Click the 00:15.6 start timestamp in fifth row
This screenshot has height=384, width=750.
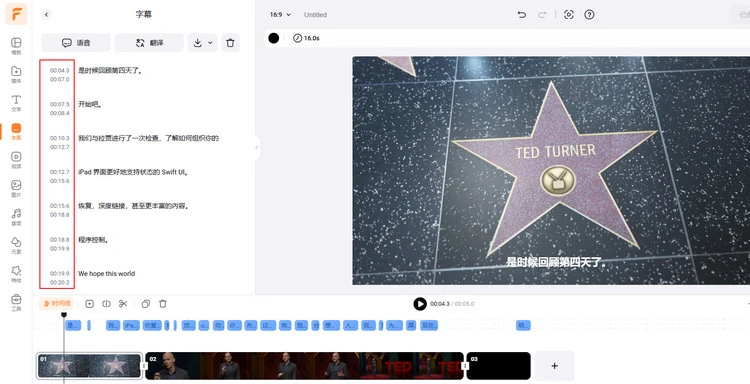[60, 206]
